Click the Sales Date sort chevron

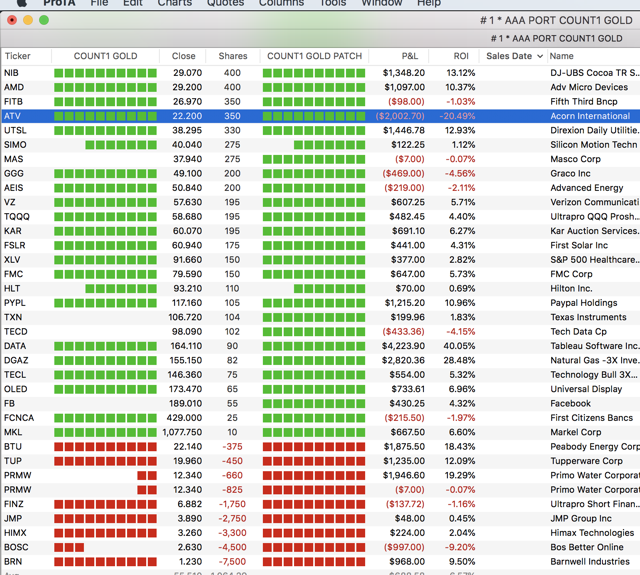pyautogui.click(x=540, y=56)
